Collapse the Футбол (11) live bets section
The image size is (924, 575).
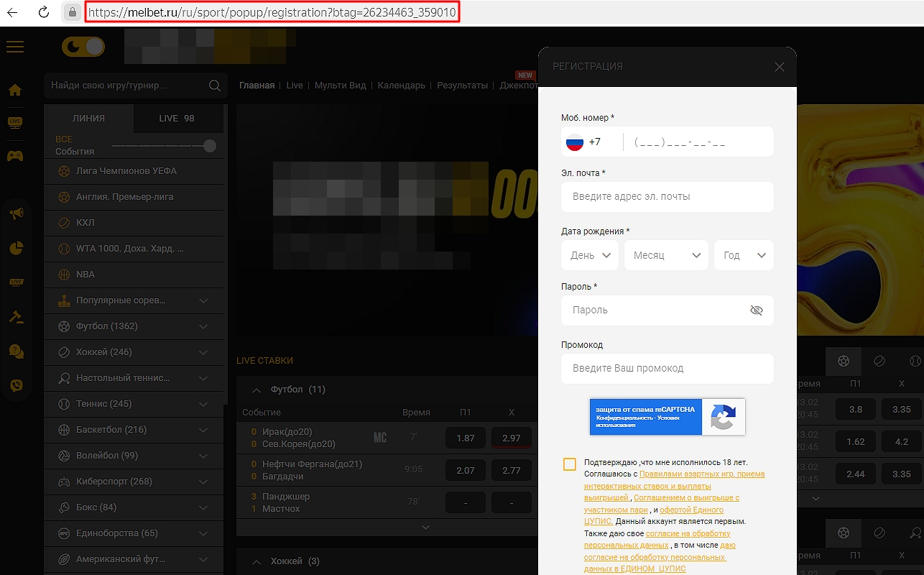tap(255, 390)
